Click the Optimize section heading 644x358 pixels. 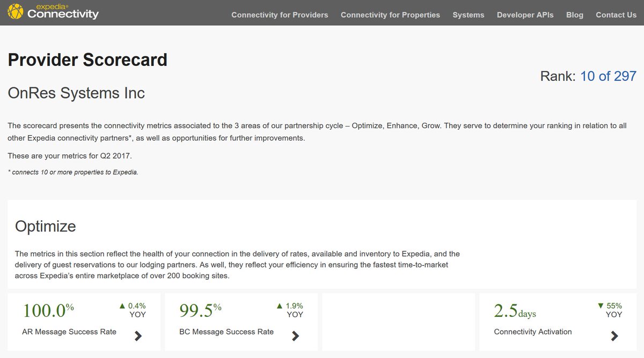(x=46, y=227)
